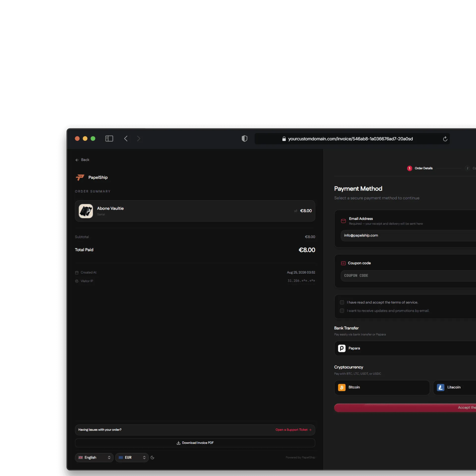Image resolution: width=476 pixels, height=476 pixels.
Task: Select step 2 in the checkout progress
Action: [x=467, y=168]
